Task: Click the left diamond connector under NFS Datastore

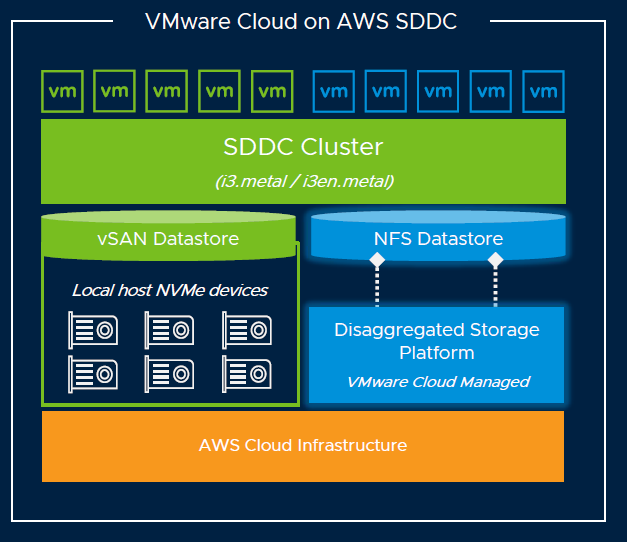Action: (x=377, y=260)
